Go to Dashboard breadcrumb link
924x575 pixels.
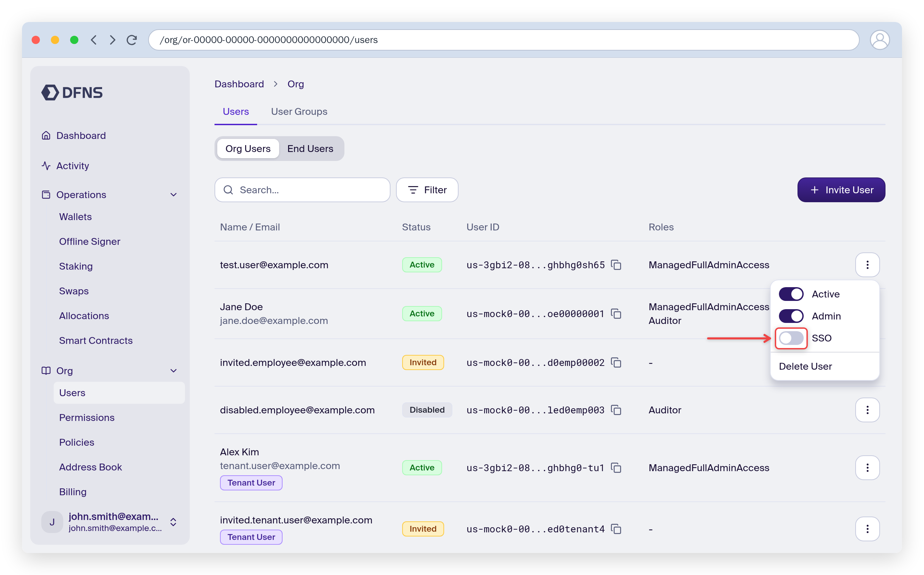tap(239, 84)
